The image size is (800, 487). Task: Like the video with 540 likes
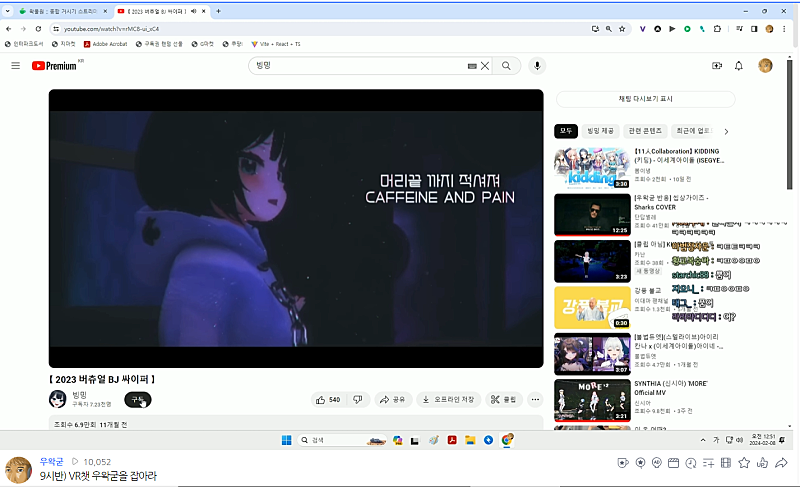328,400
